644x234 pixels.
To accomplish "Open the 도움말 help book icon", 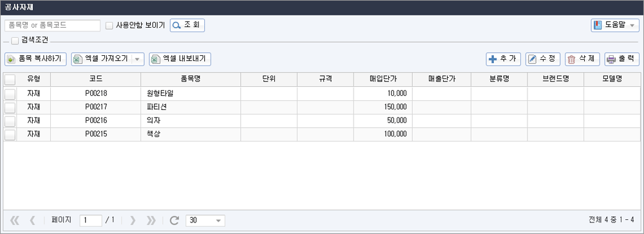I will point(598,26).
